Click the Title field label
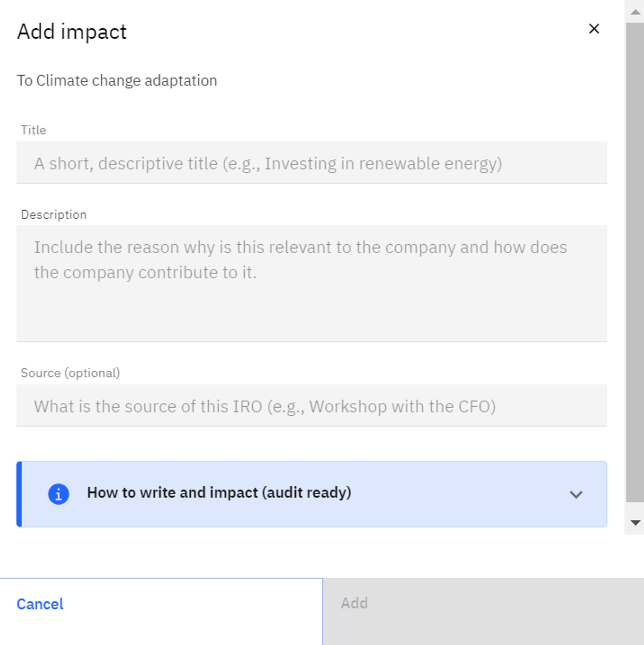 tap(34, 130)
